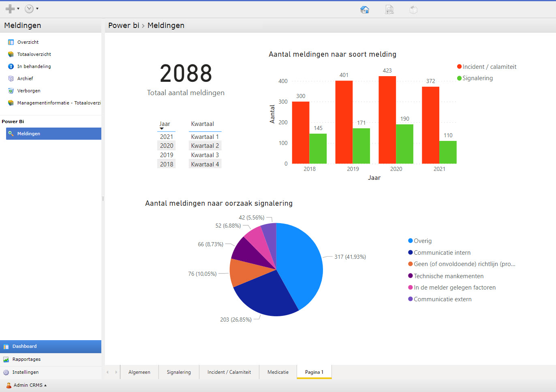Click the plus add-new icon

[10, 9]
